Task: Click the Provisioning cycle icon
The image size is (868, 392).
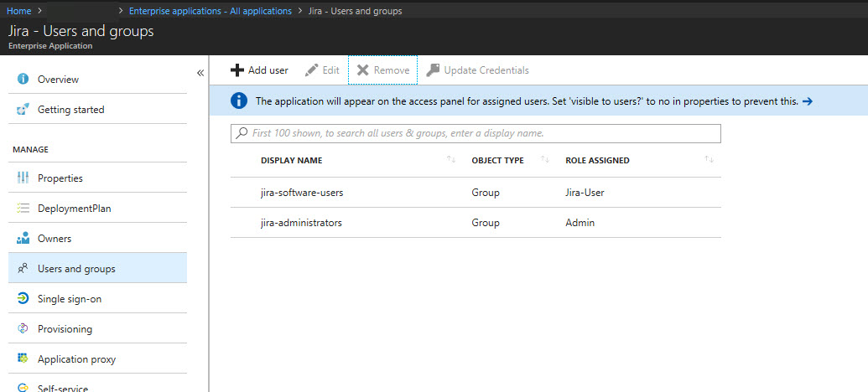Action: coord(23,329)
